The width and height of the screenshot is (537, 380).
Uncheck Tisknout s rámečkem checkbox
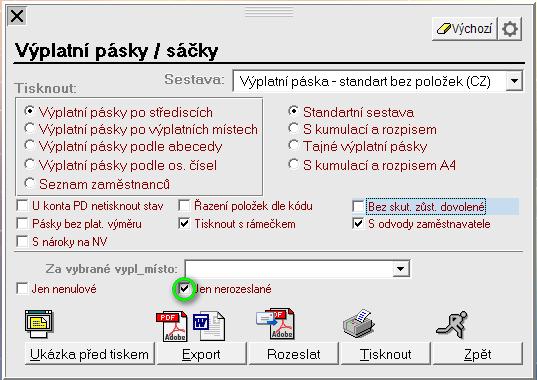184,224
